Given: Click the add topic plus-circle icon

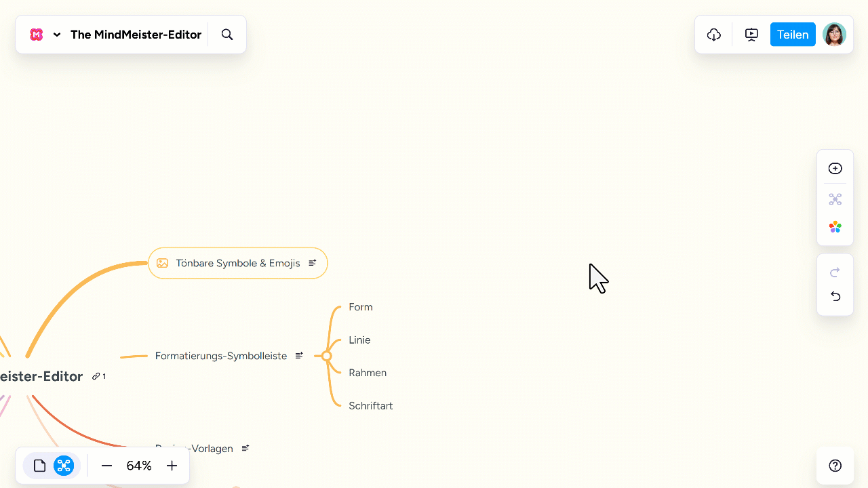Looking at the screenshot, I should [x=835, y=169].
